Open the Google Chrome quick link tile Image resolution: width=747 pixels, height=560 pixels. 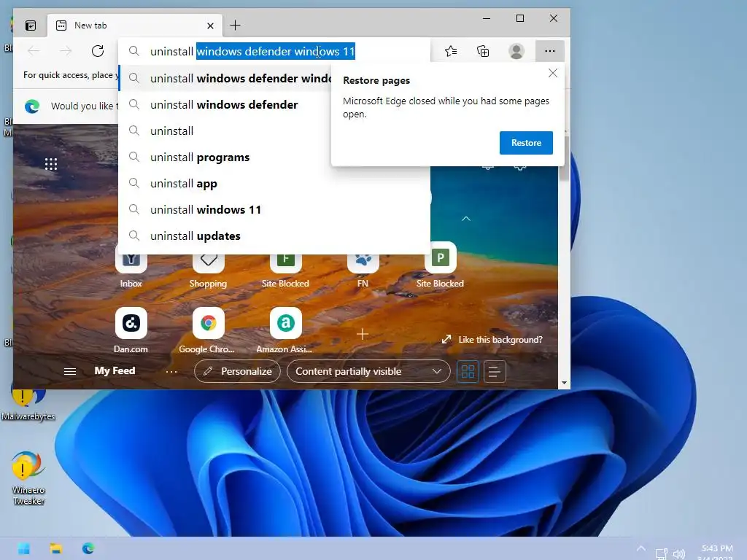point(208,330)
